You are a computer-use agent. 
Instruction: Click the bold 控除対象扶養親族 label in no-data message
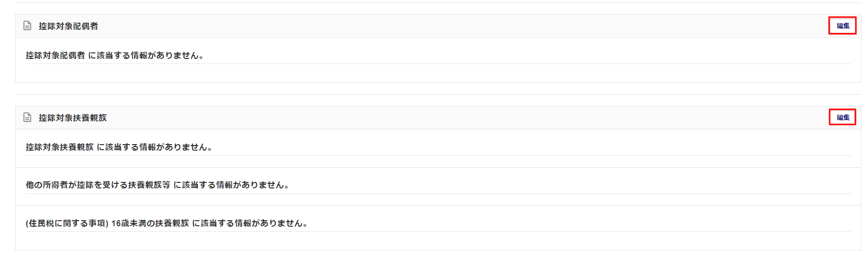coord(60,147)
